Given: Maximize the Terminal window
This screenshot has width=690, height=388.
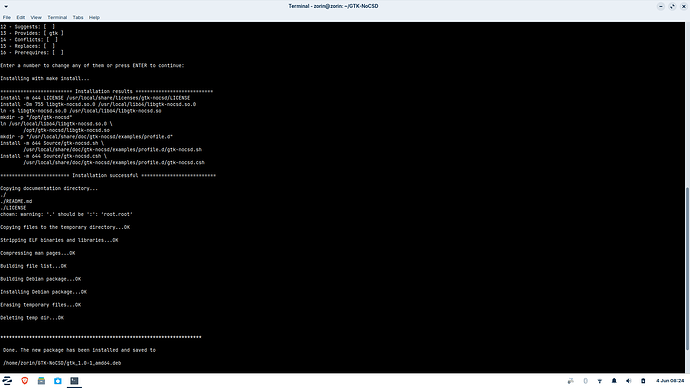Looking at the screenshot, I should [x=672, y=6].
